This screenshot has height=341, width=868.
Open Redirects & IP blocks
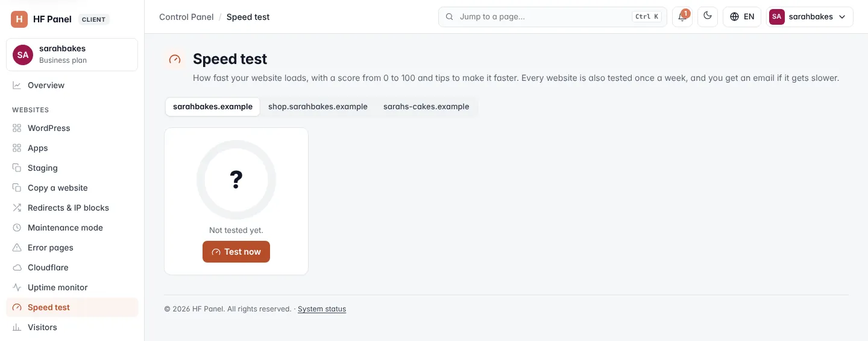pyautogui.click(x=72, y=208)
